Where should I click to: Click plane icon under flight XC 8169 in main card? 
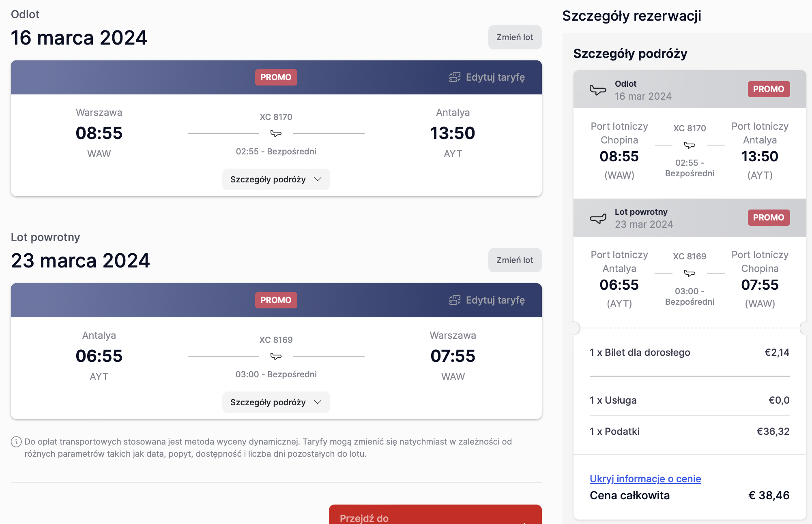click(276, 356)
